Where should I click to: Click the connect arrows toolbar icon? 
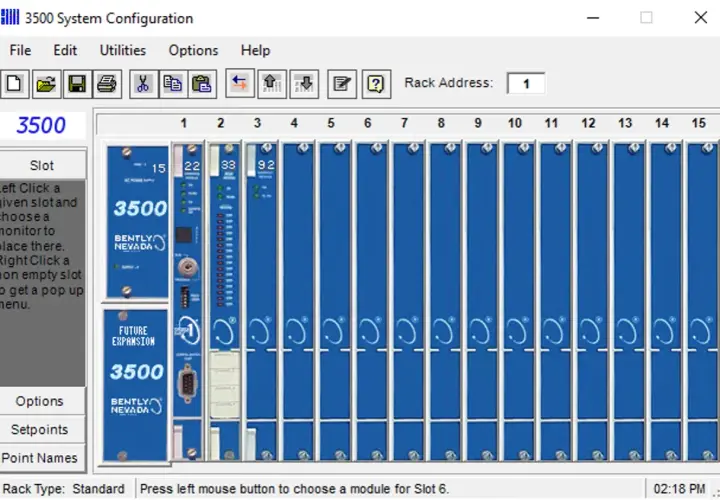(x=240, y=83)
